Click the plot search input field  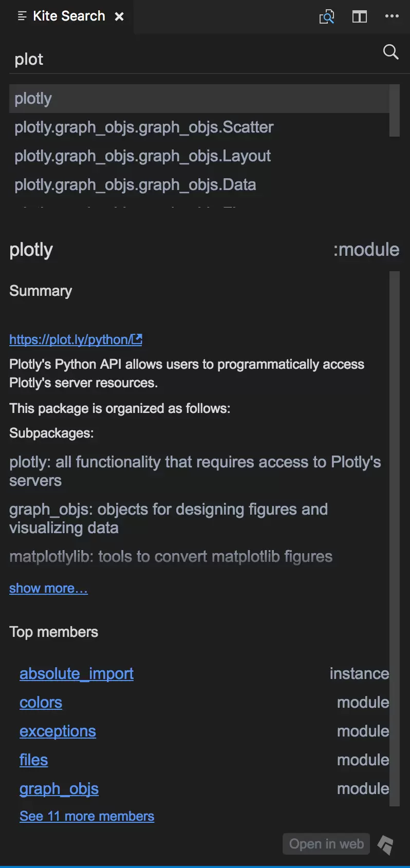coord(195,59)
